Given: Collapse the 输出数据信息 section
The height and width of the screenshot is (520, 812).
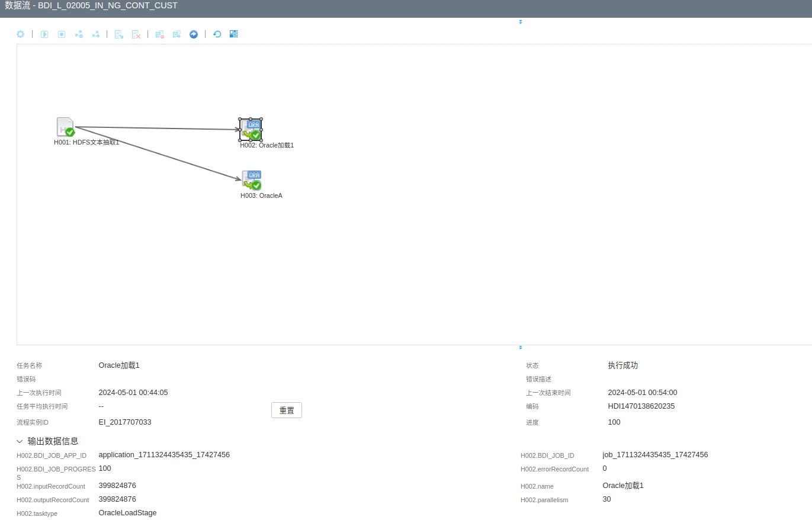Looking at the screenshot, I should (x=20, y=442).
